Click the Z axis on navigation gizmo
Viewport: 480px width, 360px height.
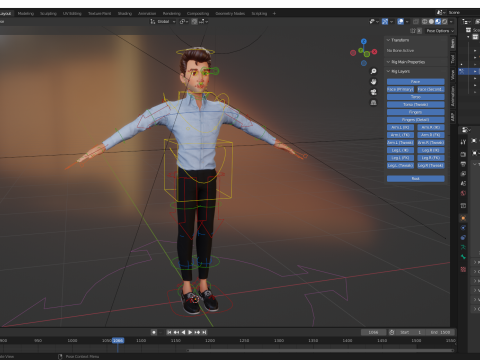(x=364, y=41)
